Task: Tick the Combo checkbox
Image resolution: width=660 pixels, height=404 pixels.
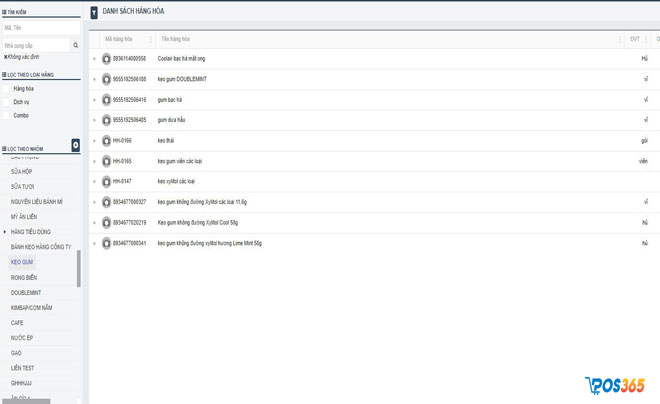Action: pos(6,115)
